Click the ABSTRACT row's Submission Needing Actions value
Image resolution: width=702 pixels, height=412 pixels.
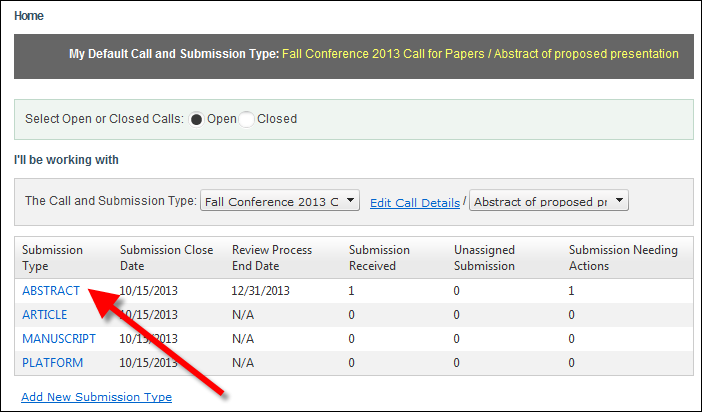pos(571,291)
